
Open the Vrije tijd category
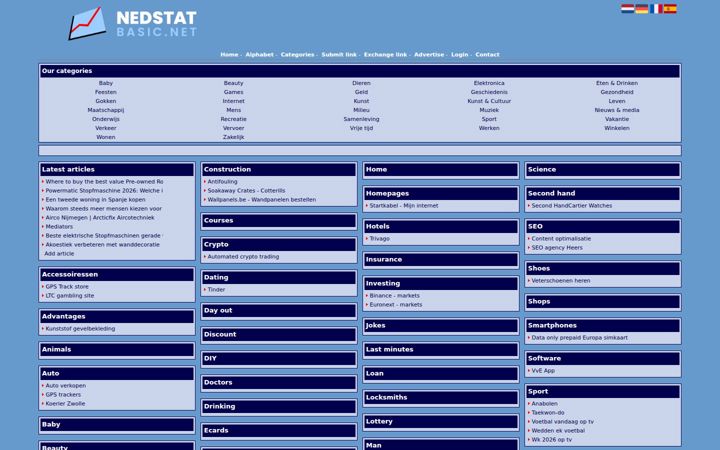(361, 128)
